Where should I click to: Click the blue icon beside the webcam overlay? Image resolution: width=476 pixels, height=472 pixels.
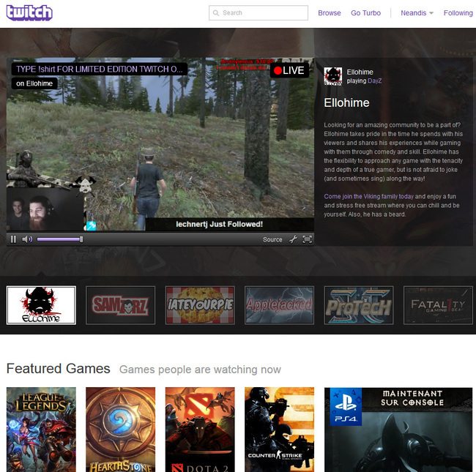(x=91, y=225)
